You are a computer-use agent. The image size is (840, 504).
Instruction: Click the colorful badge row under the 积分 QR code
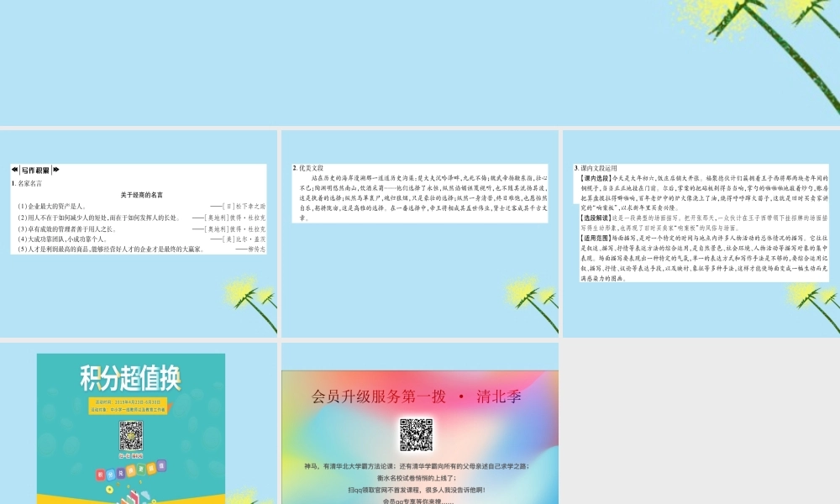coord(131,469)
